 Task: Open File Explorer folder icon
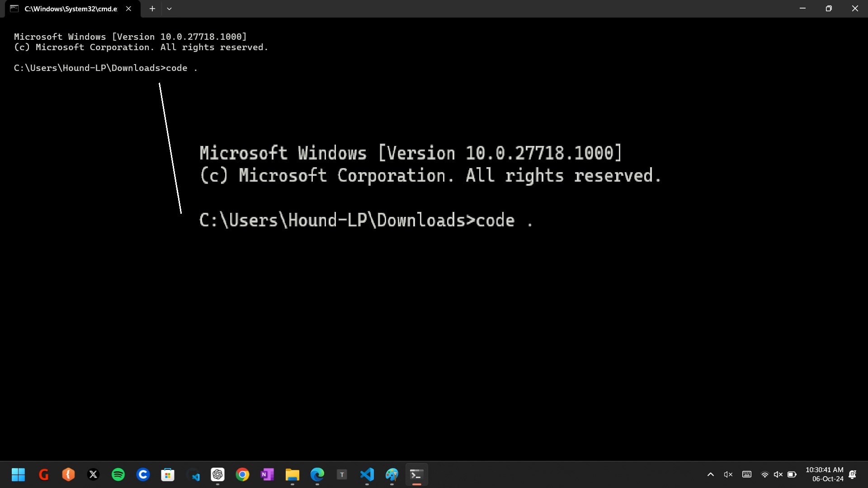click(292, 474)
